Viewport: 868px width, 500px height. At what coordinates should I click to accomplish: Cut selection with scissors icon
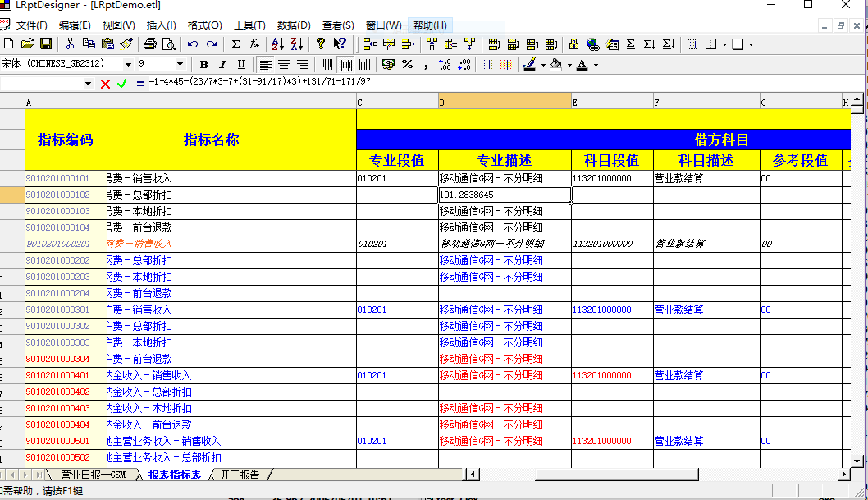[x=70, y=44]
